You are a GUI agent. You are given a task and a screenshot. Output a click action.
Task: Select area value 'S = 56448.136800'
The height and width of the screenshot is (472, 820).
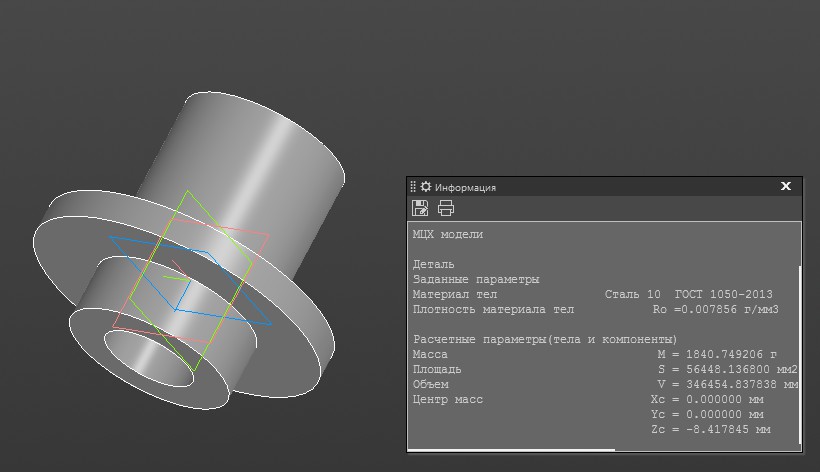[713, 370]
